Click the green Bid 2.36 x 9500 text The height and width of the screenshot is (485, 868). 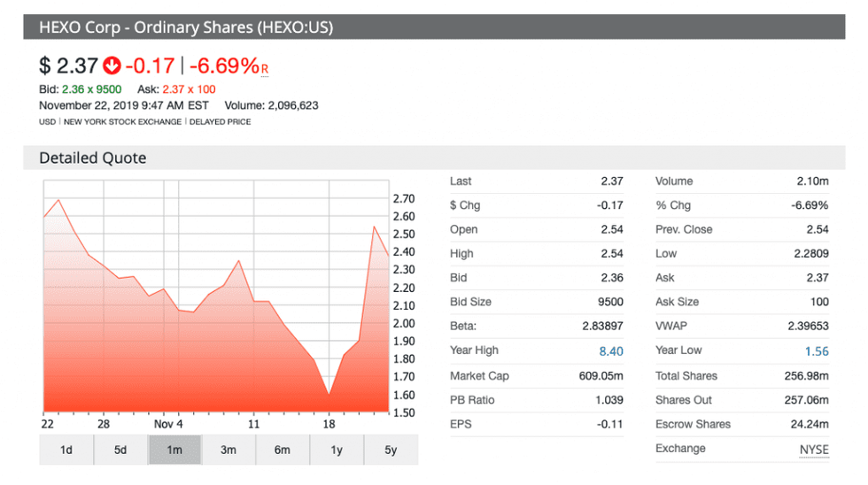tap(84, 89)
